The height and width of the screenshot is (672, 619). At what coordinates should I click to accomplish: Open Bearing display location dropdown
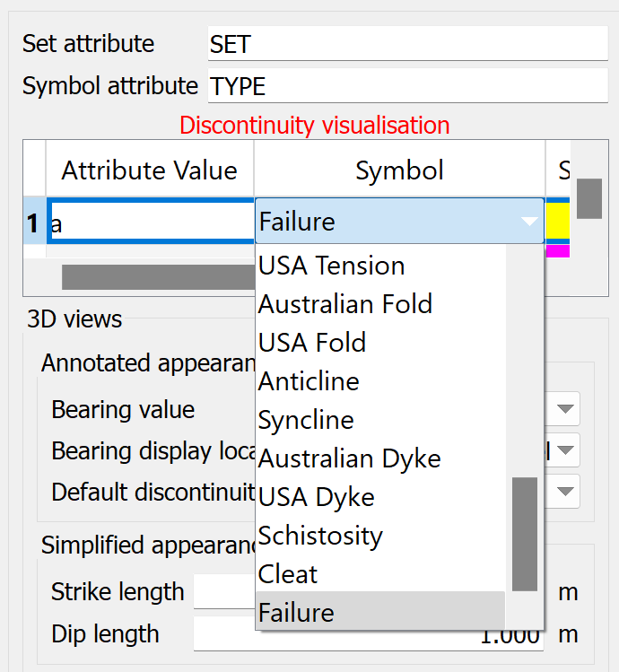(565, 450)
